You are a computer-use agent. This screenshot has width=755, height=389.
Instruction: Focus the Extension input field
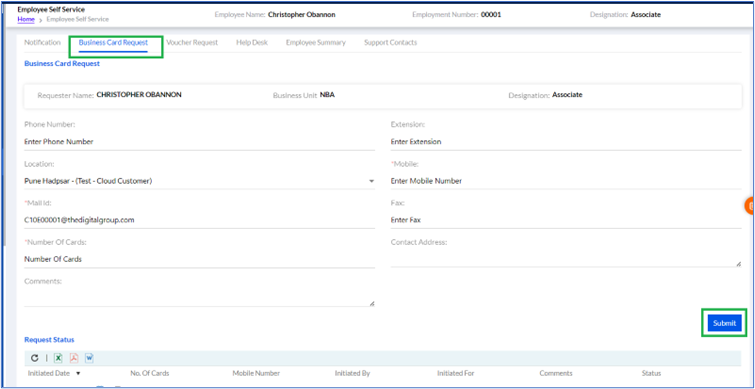coord(566,142)
